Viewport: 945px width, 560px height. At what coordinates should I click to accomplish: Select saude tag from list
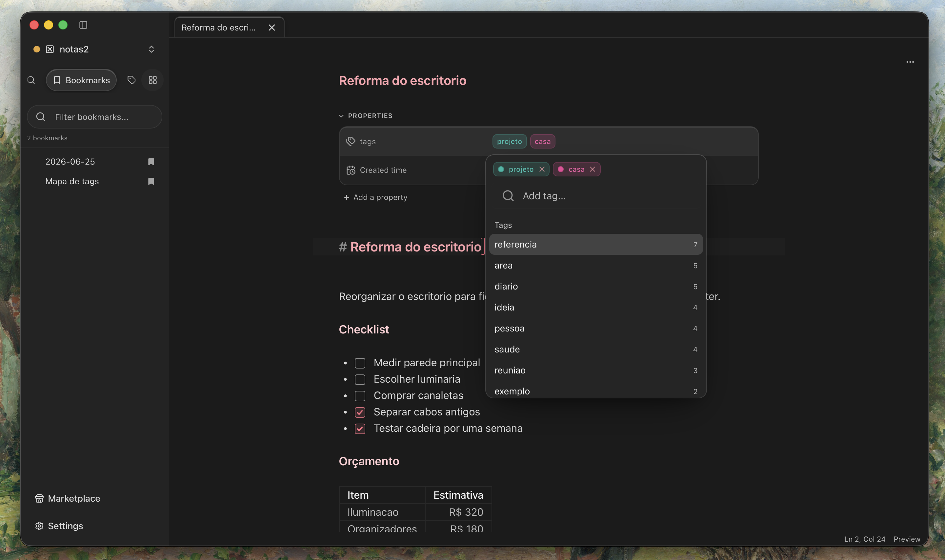(x=595, y=350)
